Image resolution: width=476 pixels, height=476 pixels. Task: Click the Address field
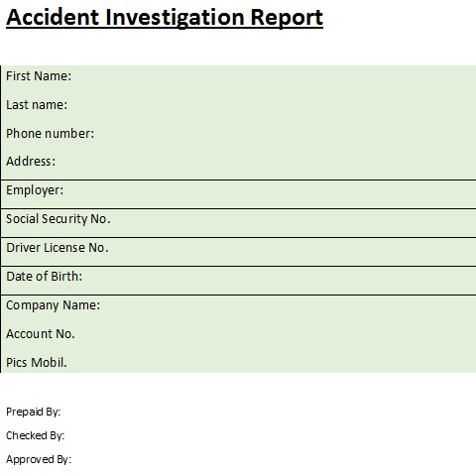239,162
